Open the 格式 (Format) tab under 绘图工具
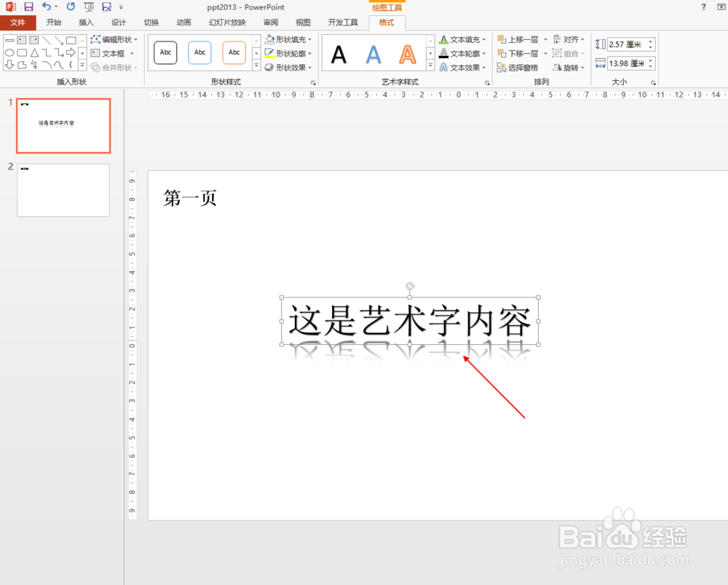Viewport: 728px width, 585px height. pos(387,22)
